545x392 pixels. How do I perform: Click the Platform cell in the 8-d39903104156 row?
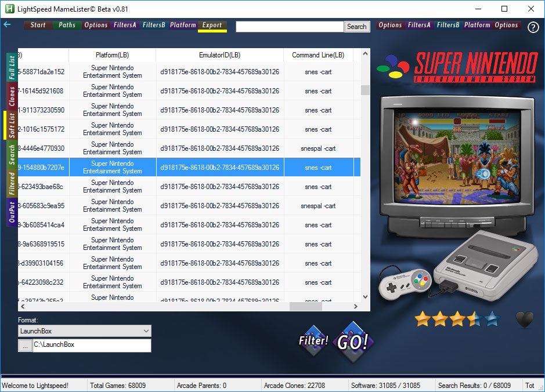click(x=112, y=263)
